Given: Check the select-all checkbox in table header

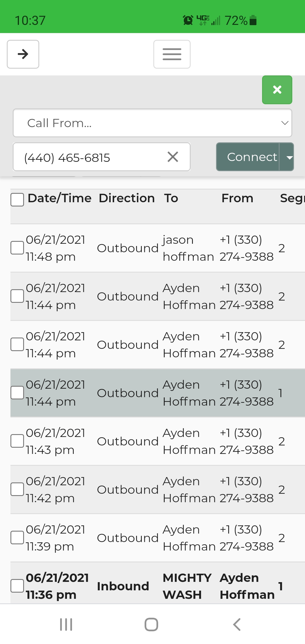Looking at the screenshot, I should [x=17, y=200].
